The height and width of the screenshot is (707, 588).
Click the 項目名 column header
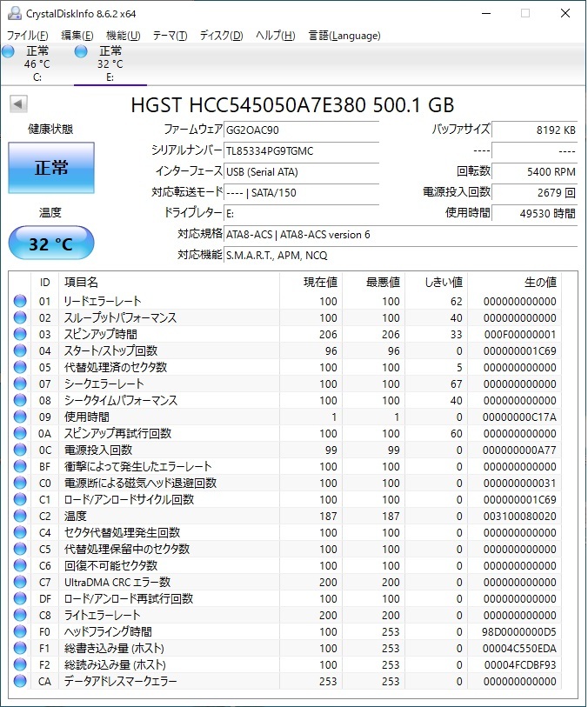169,283
